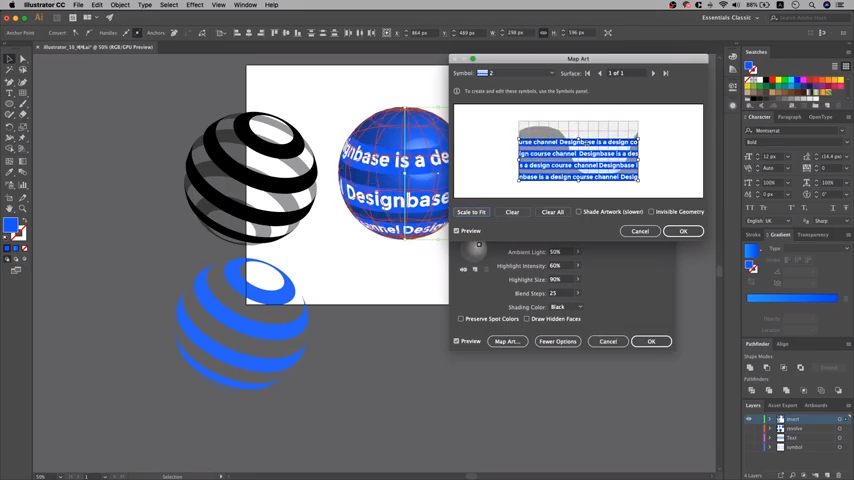Select the Pen tool
Image resolution: width=854 pixels, height=480 pixels.
point(9,82)
